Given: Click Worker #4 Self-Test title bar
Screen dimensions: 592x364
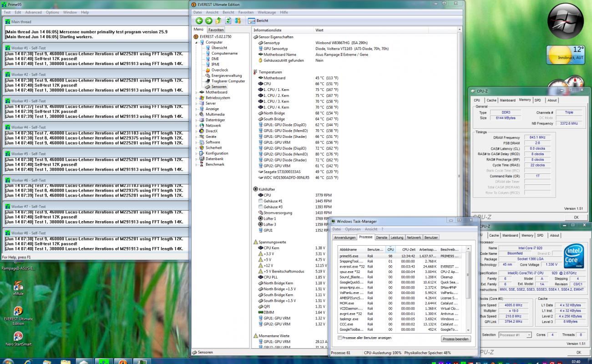Looking at the screenshot, I should 96,127.
